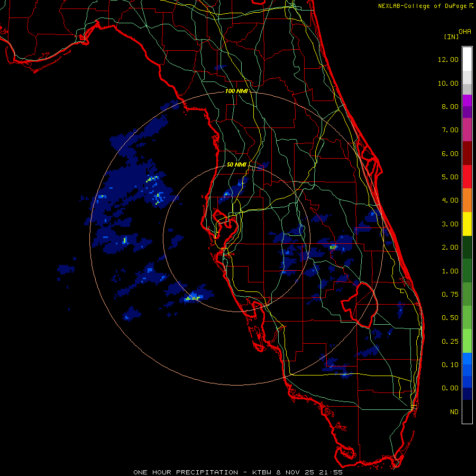Pick the darkest green swatch near 2.00
476x476 pixels.
pyautogui.click(x=467, y=247)
